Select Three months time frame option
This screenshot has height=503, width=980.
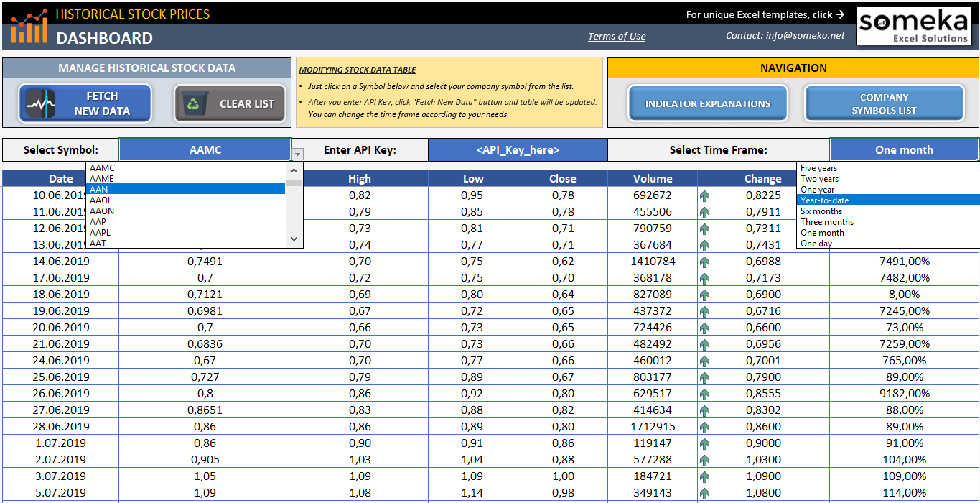[889, 222]
